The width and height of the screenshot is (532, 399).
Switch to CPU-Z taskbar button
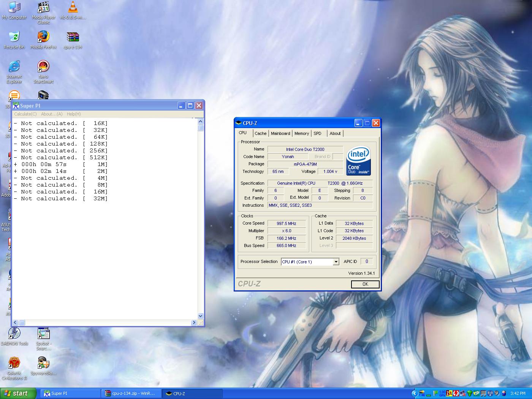point(192,394)
